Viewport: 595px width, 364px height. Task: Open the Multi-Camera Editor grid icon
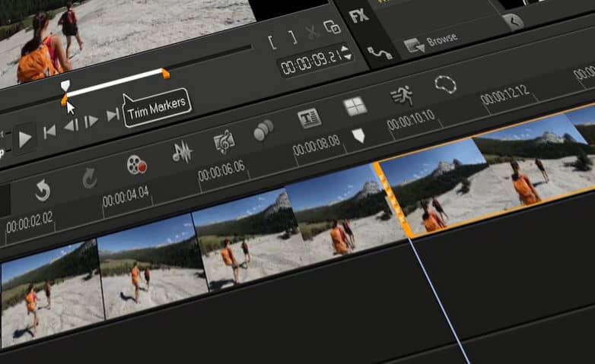355,106
